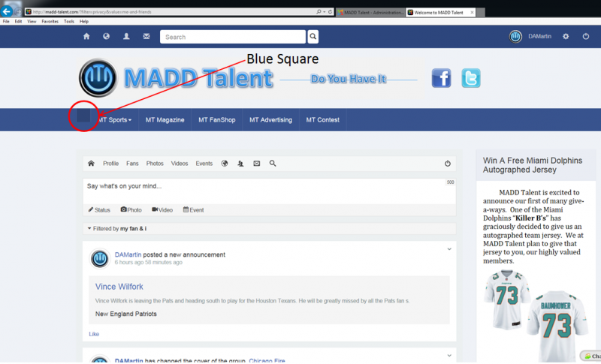Screen dimensions: 601x364
Task: Open the browser Tools menu
Action: point(69,22)
